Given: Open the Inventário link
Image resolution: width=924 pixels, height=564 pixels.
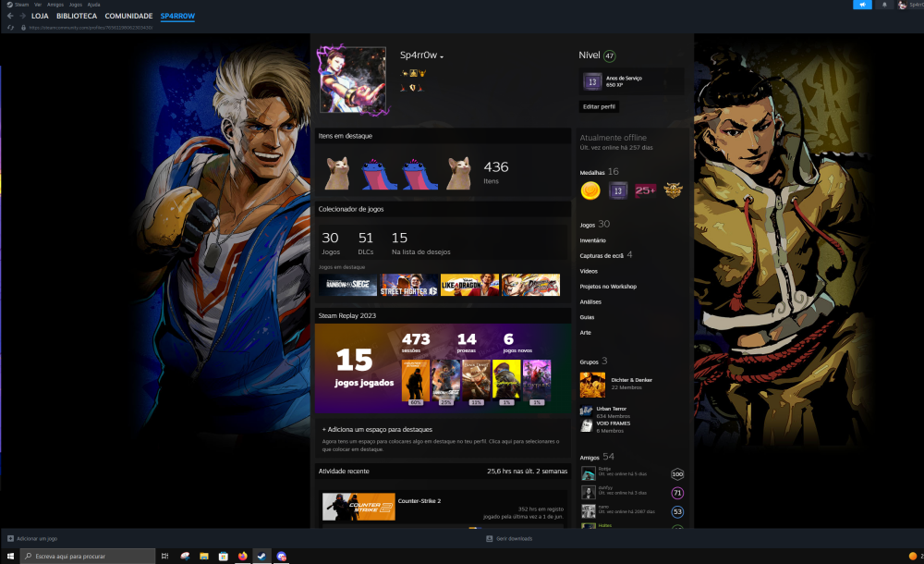Looking at the screenshot, I should [592, 240].
